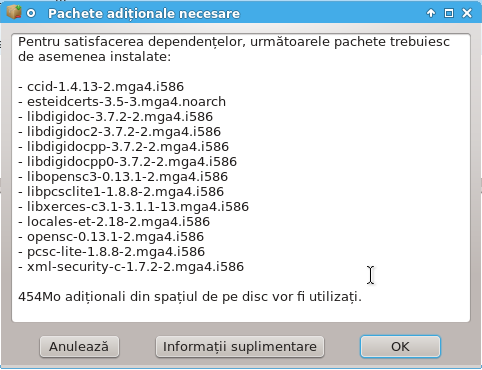This screenshot has height=370, width=482.
Task: Click the ccid-1.4.13-2.mga4.i586 line
Action: pos(101,87)
